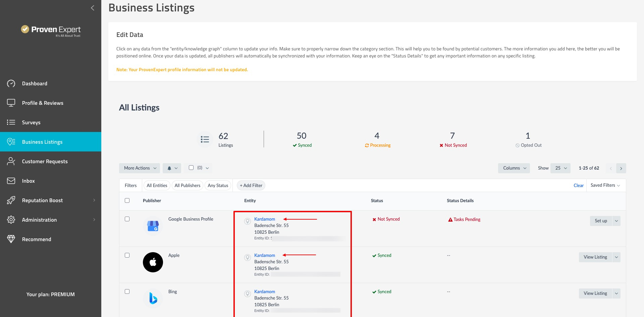Image resolution: width=644 pixels, height=317 pixels.
Task: Expand the Reputation Boost submenu chevron
Action: [x=94, y=200]
